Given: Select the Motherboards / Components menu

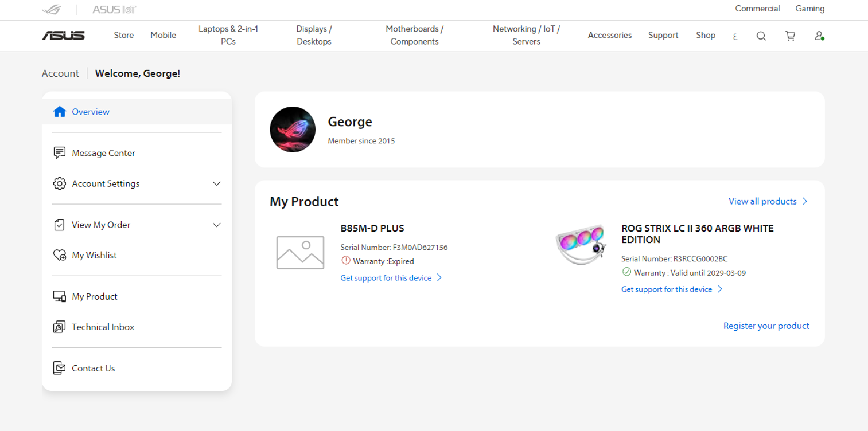Looking at the screenshot, I should tap(414, 35).
